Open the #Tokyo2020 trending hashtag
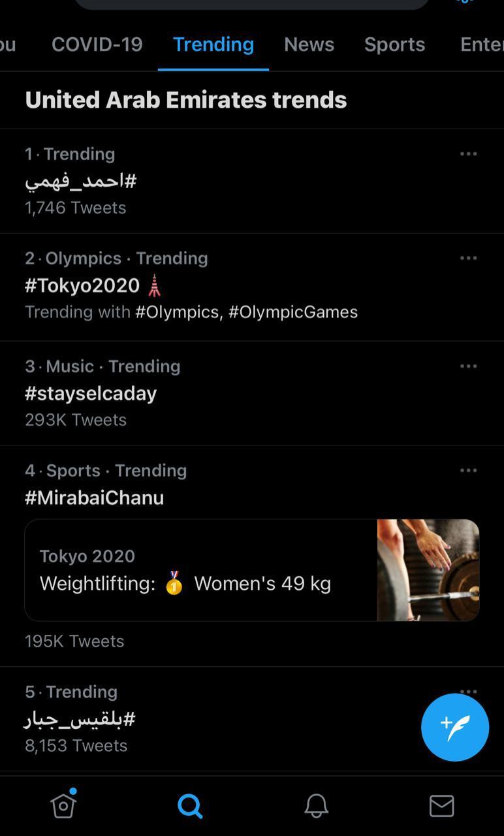This screenshot has height=836, width=504. pos(82,285)
